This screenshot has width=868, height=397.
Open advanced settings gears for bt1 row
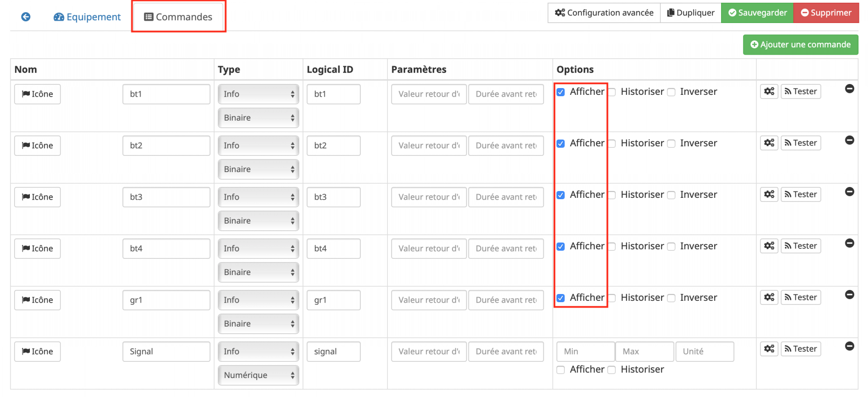coord(769,92)
